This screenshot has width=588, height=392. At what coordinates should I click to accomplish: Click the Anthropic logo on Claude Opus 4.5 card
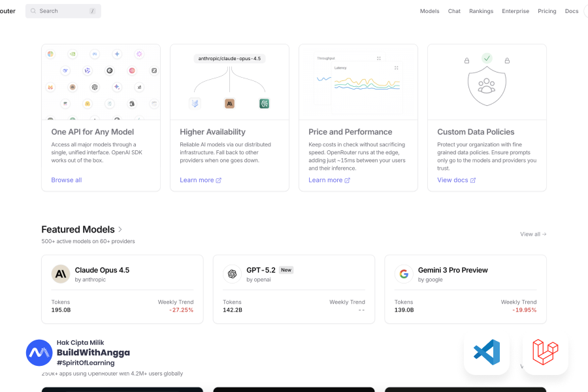pyautogui.click(x=61, y=274)
